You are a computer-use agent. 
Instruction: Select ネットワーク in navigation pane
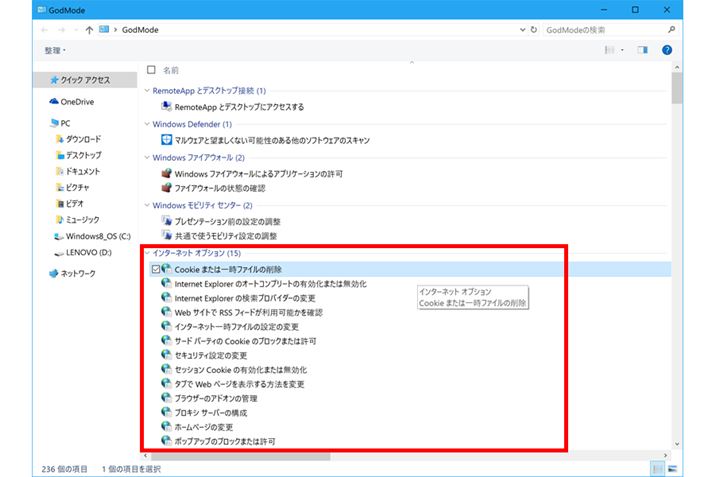[x=72, y=274]
